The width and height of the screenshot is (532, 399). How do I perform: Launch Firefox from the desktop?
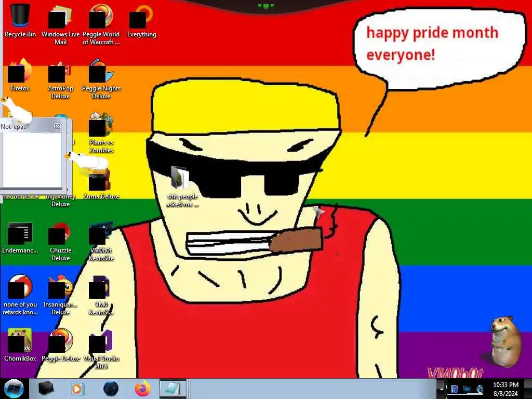tap(20, 75)
